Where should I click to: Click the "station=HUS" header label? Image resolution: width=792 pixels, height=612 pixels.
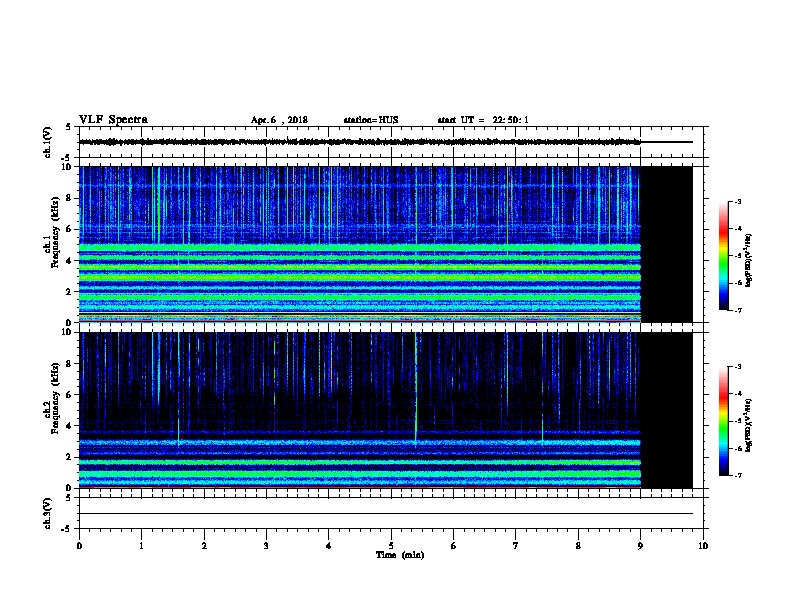tap(371, 120)
